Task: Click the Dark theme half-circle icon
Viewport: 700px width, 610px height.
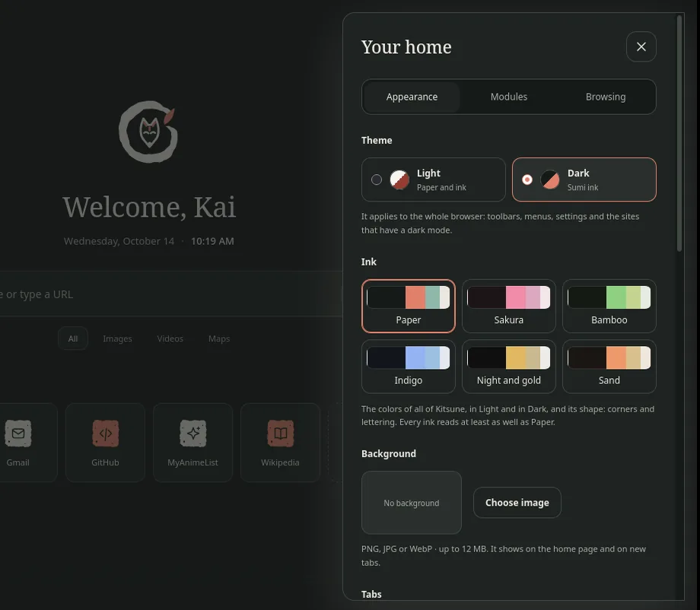Action: (x=550, y=180)
